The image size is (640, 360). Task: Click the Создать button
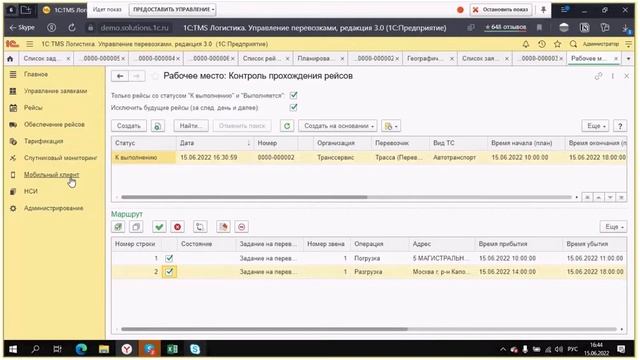tap(129, 126)
